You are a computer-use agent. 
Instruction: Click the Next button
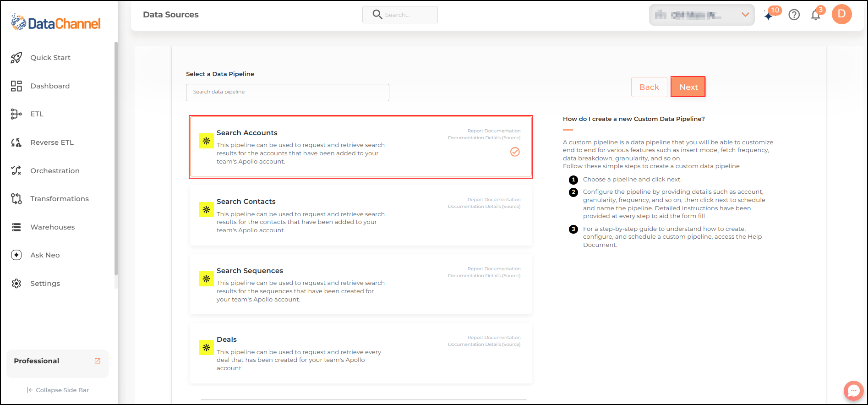(688, 87)
